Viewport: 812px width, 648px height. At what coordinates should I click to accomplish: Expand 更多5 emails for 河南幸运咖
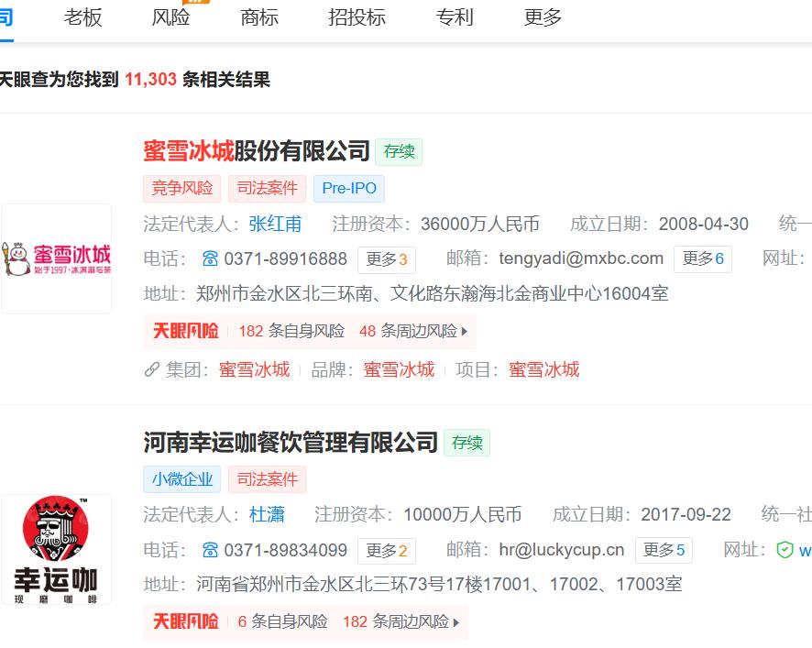point(664,550)
